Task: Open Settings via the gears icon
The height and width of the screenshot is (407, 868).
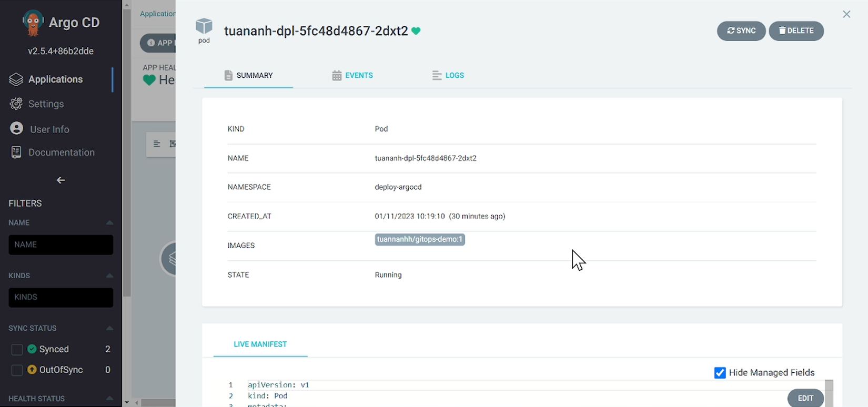Action: click(x=16, y=104)
